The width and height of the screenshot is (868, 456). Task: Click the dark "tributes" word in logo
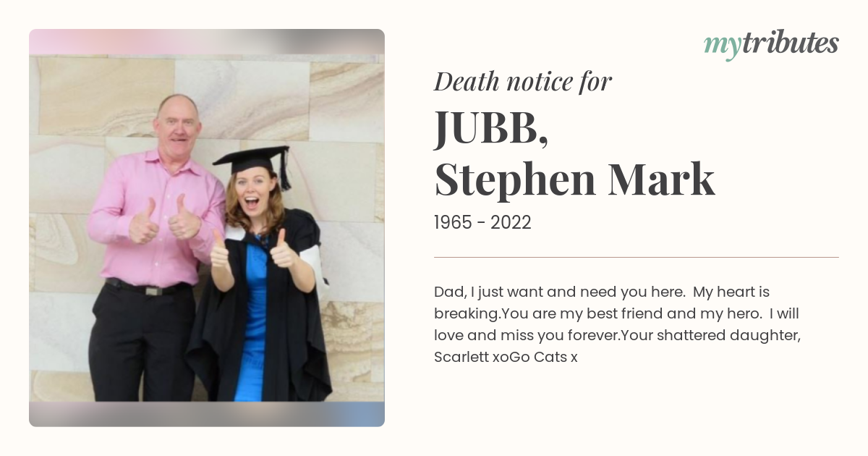tap(790, 43)
